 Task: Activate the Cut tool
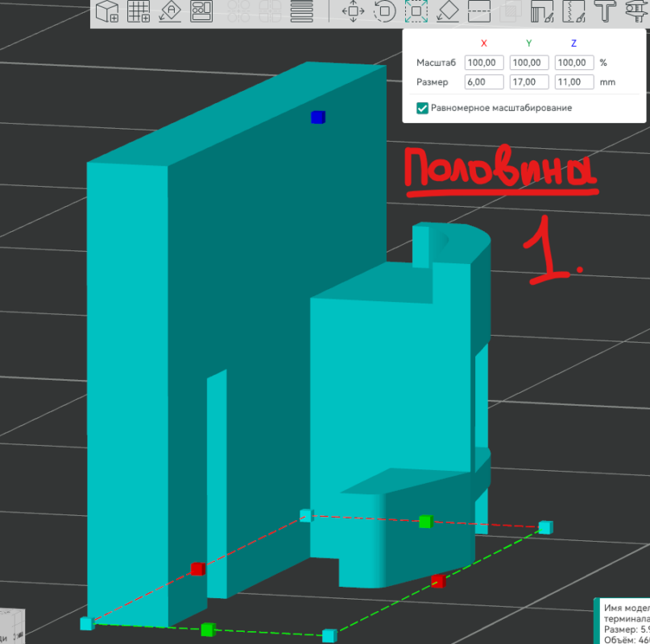coord(478,11)
